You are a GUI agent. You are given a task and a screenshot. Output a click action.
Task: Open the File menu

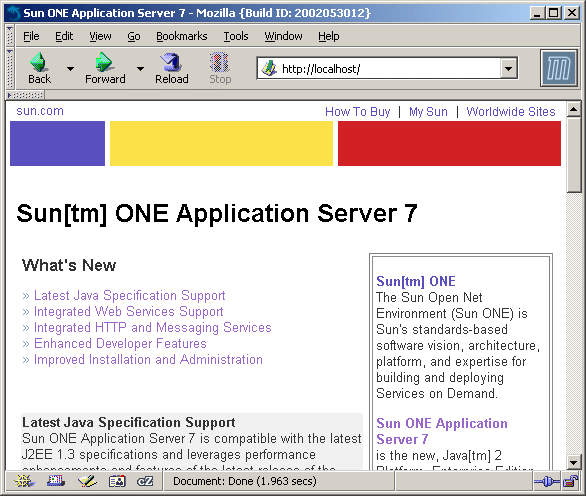point(31,36)
